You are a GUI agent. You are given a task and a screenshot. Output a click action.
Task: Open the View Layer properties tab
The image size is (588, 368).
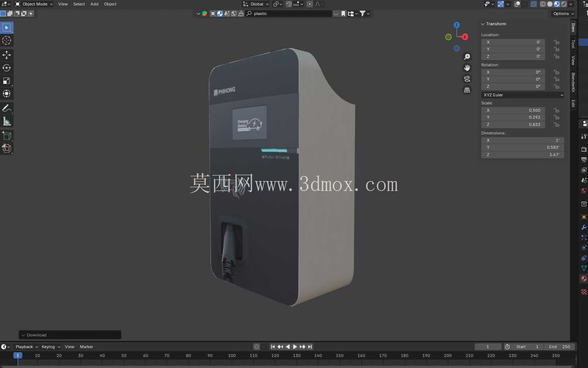tap(584, 170)
